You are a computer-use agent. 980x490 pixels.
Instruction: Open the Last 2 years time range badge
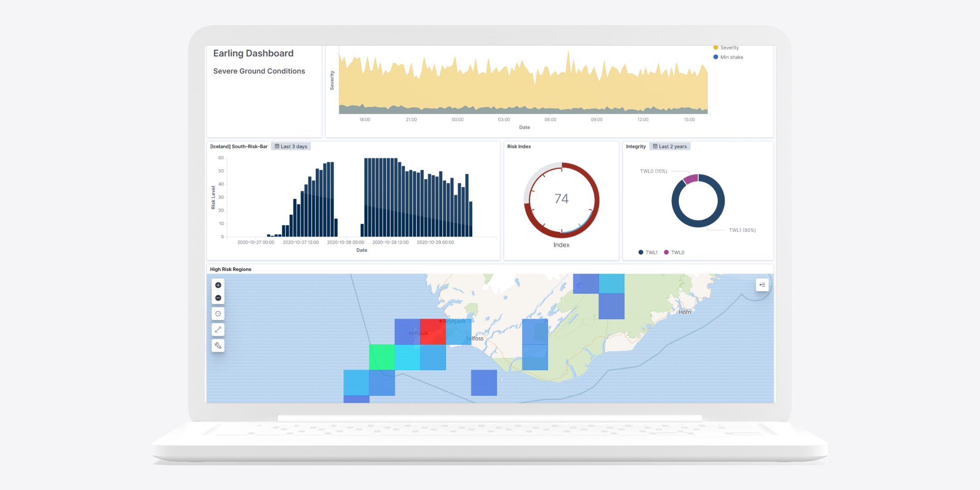click(670, 147)
